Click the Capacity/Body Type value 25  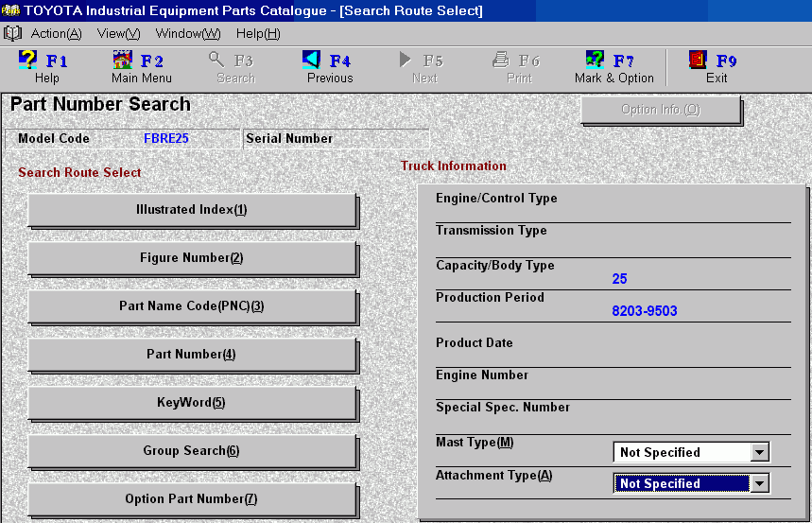[x=619, y=279]
